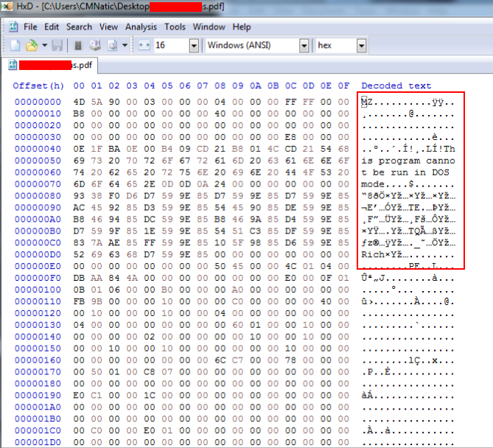Click decoded text starting with 'Rich'

click(408, 254)
